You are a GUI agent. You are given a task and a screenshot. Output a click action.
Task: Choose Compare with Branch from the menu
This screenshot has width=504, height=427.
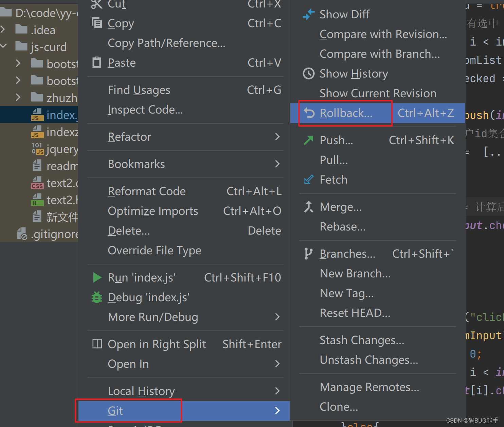coord(379,54)
